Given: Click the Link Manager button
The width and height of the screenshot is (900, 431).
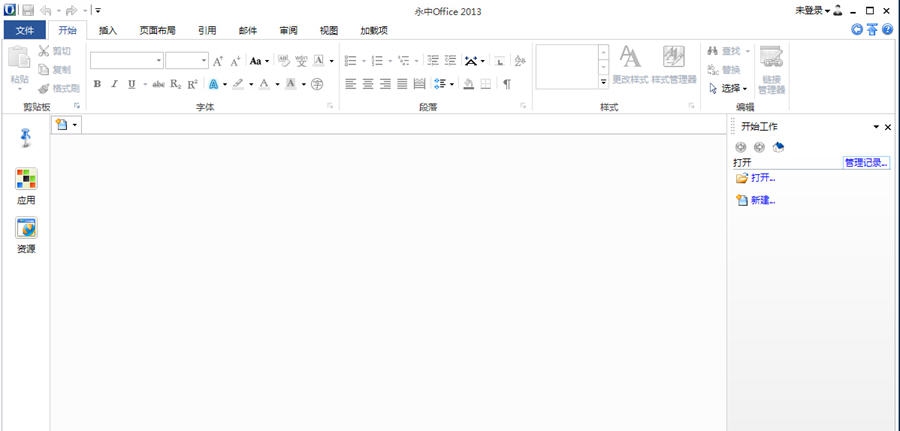Looking at the screenshot, I should tap(771, 70).
